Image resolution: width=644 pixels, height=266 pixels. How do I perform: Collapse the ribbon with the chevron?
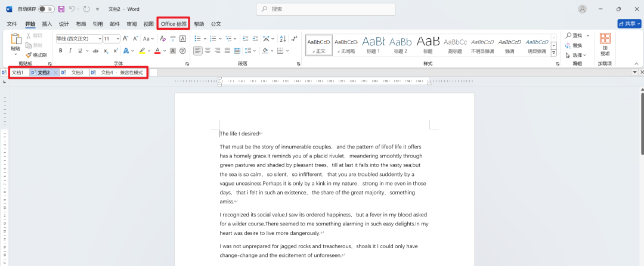click(x=637, y=64)
